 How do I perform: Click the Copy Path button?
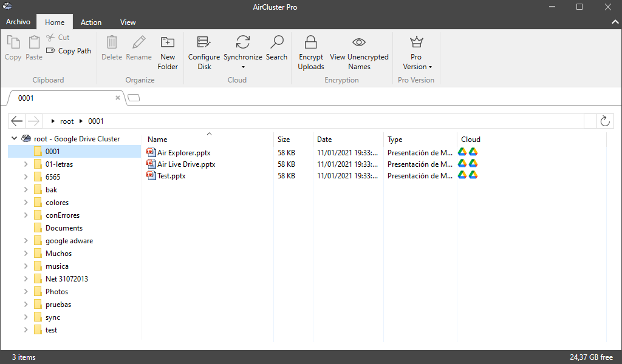click(x=69, y=51)
